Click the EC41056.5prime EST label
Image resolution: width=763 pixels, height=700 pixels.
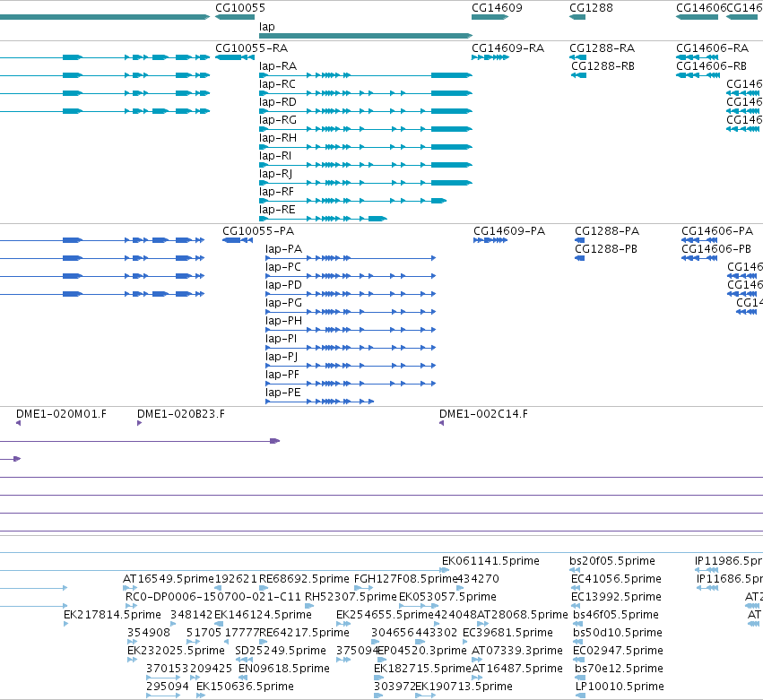coord(616,579)
